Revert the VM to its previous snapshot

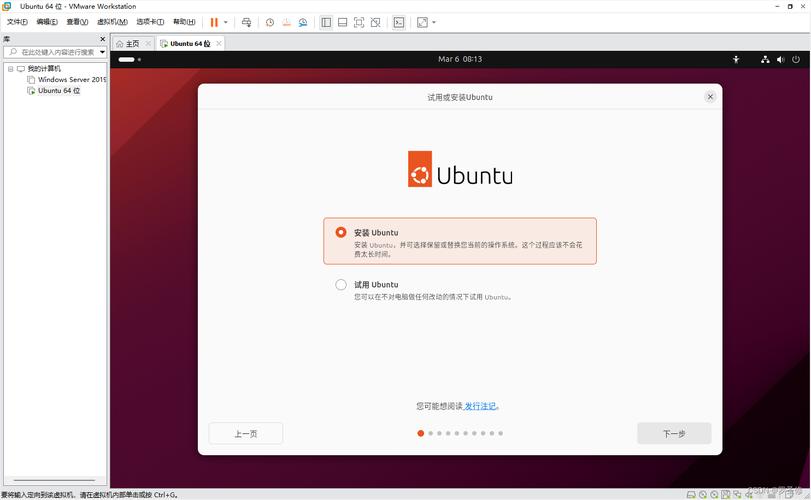tap(286, 22)
